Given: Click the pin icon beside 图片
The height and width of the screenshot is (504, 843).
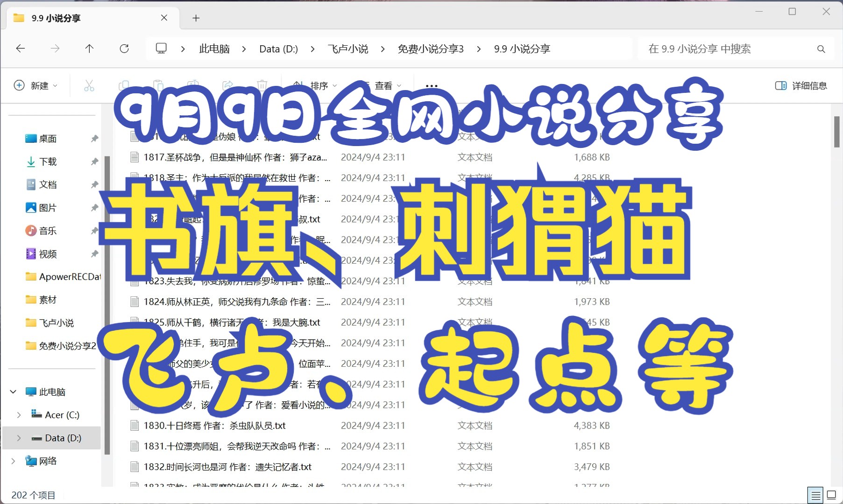Looking at the screenshot, I should pos(94,208).
